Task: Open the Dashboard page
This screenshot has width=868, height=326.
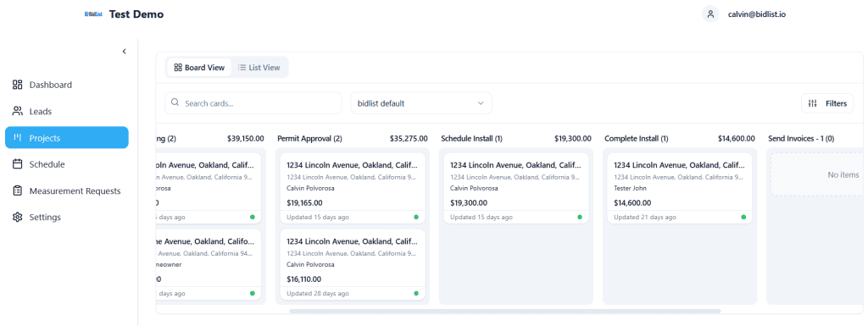Action: tap(66, 85)
